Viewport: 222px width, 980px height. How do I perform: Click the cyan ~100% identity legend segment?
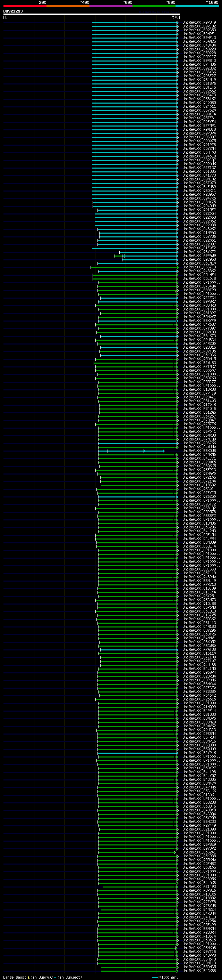(x=197, y=6)
